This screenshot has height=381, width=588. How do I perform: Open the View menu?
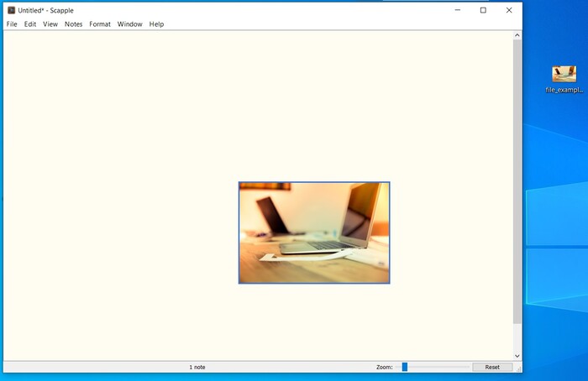[x=50, y=24]
